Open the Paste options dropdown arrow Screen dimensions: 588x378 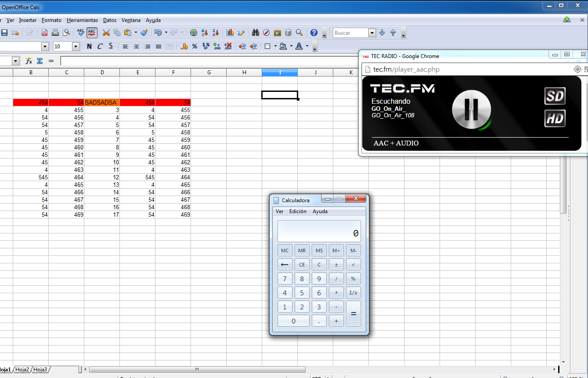[136, 33]
